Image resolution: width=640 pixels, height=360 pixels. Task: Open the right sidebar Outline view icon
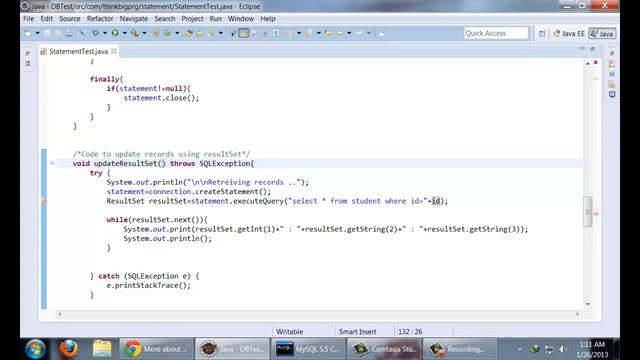(x=612, y=64)
